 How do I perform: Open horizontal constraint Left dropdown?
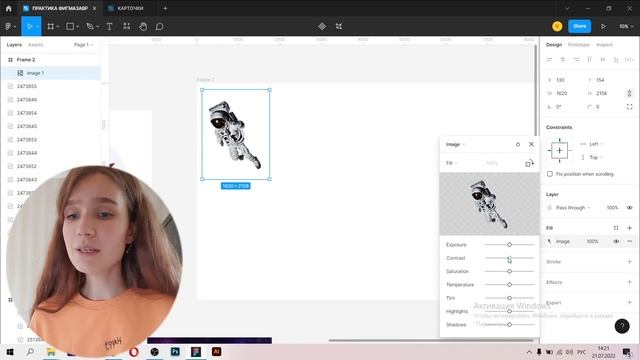tap(596, 144)
